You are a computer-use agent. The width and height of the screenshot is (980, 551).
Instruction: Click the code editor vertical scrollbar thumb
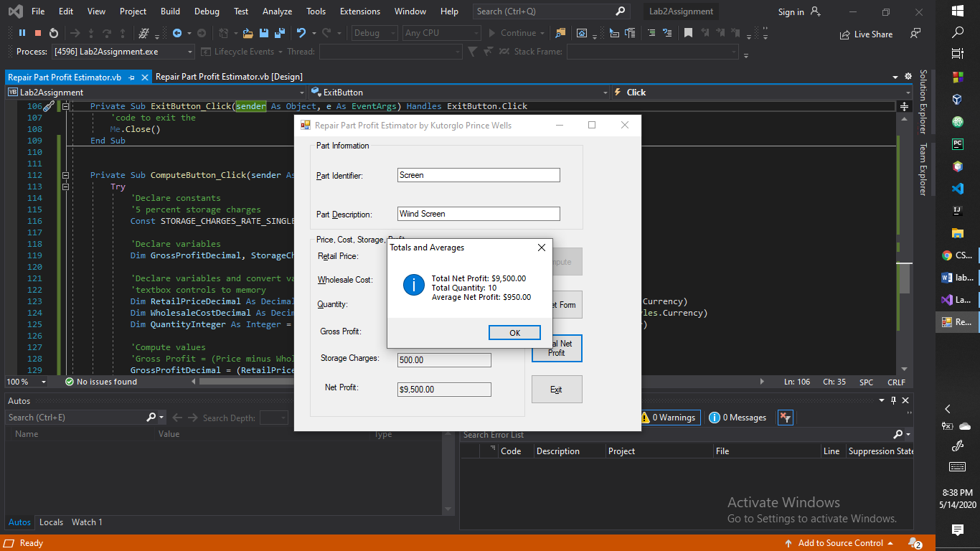[x=905, y=278]
